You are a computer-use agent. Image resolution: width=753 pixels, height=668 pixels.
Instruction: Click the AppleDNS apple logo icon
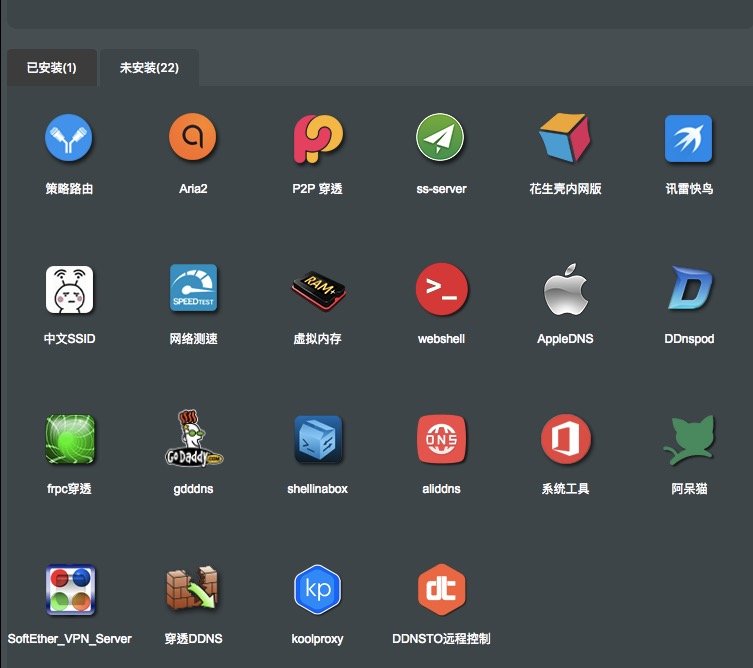[x=566, y=289]
